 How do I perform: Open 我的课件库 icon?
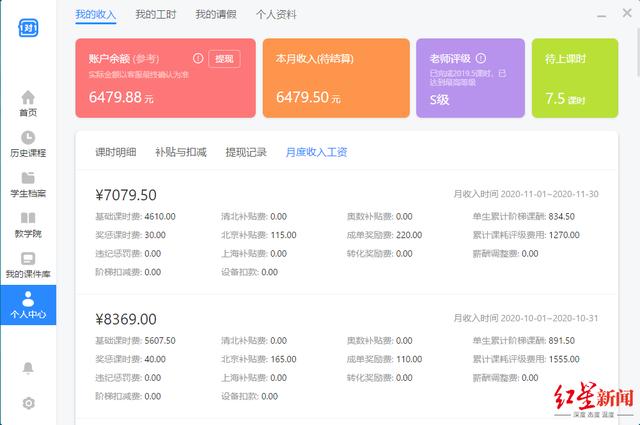[x=28, y=258]
